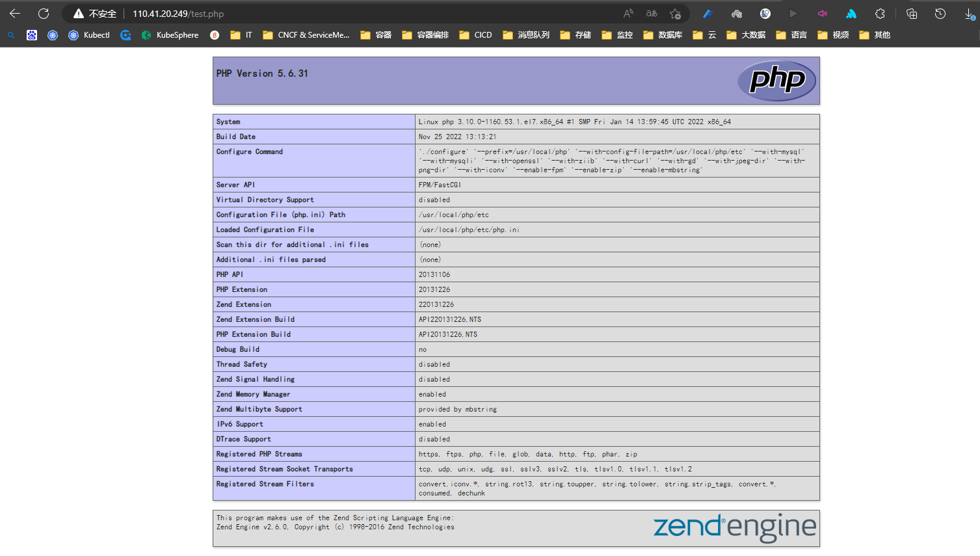The image size is (980, 556).
Task: Open browser History icon
Action: 940,14
